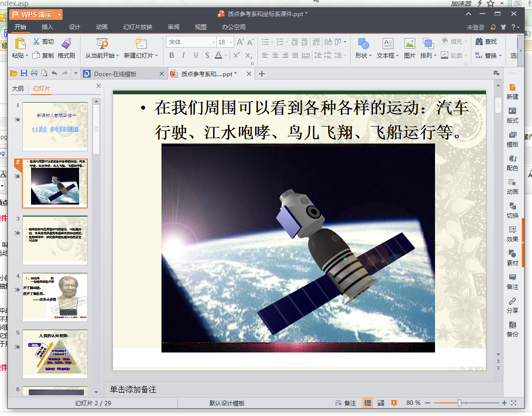Screen dimensions: 532x416
Task: Select the Format Painter (格式刷) brush
Action: point(66,44)
